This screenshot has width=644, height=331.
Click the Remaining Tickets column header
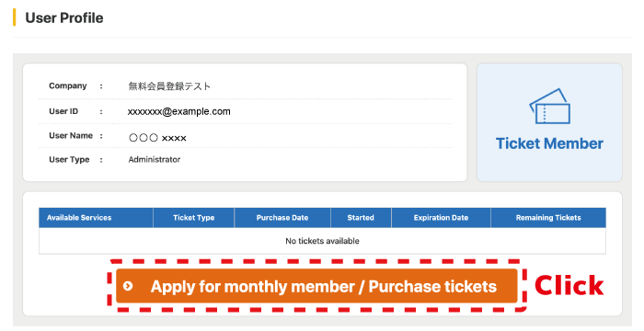[548, 218]
